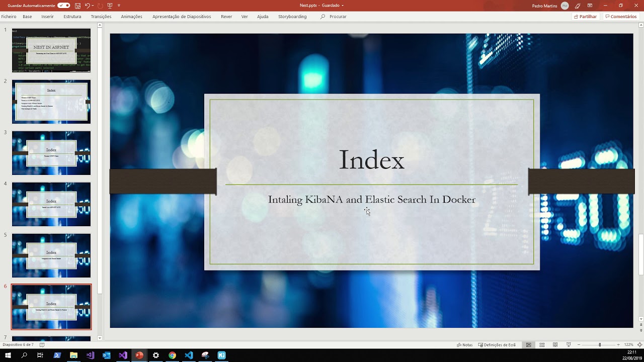Click the spell check/accessibility icon in status bar
644x362 pixels.
tap(42, 345)
